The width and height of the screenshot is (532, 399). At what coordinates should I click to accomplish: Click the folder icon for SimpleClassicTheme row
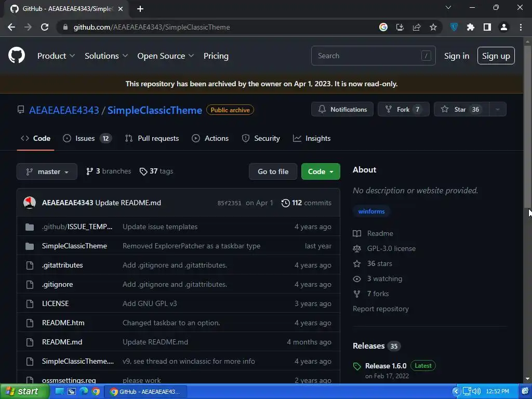point(30,246)
